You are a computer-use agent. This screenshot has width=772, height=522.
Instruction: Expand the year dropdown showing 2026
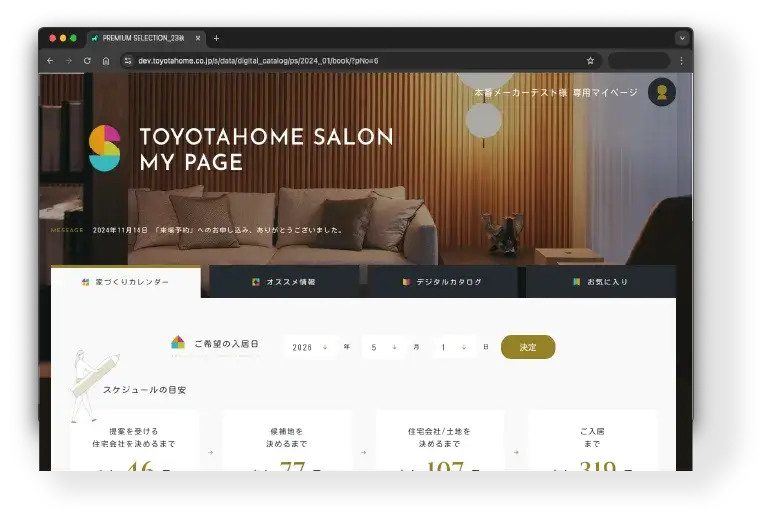(309, 347)
